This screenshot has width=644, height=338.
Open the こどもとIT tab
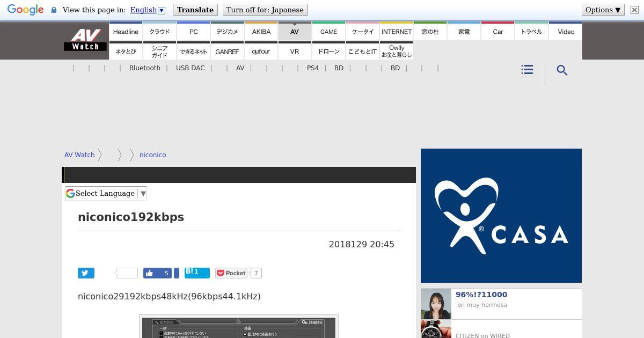[362, 51]
